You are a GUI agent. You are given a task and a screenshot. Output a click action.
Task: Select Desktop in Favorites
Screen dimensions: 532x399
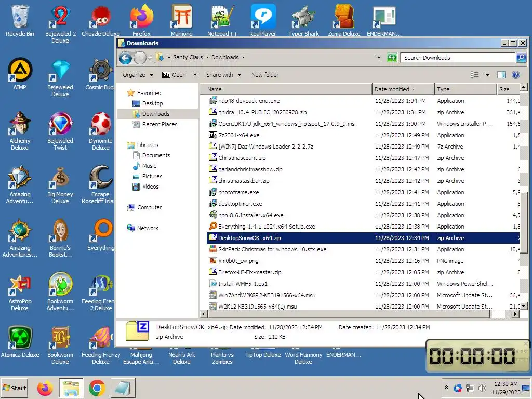(152, 103)
